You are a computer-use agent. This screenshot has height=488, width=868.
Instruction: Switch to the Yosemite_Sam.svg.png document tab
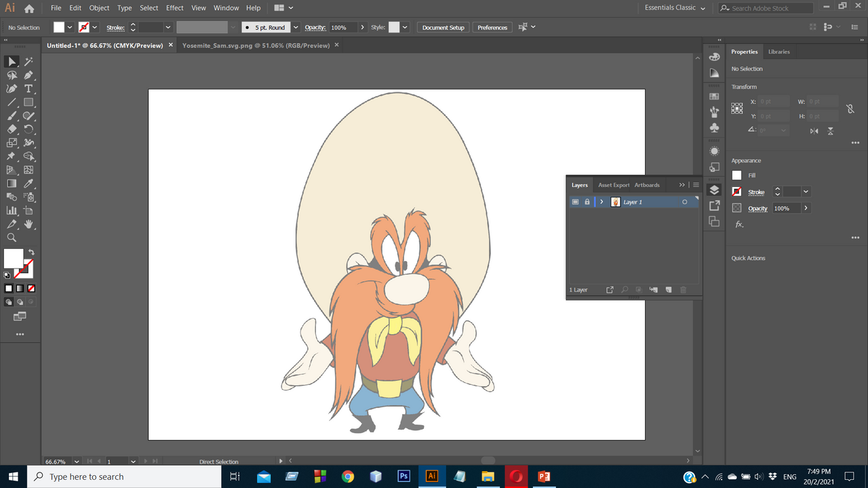256,45
